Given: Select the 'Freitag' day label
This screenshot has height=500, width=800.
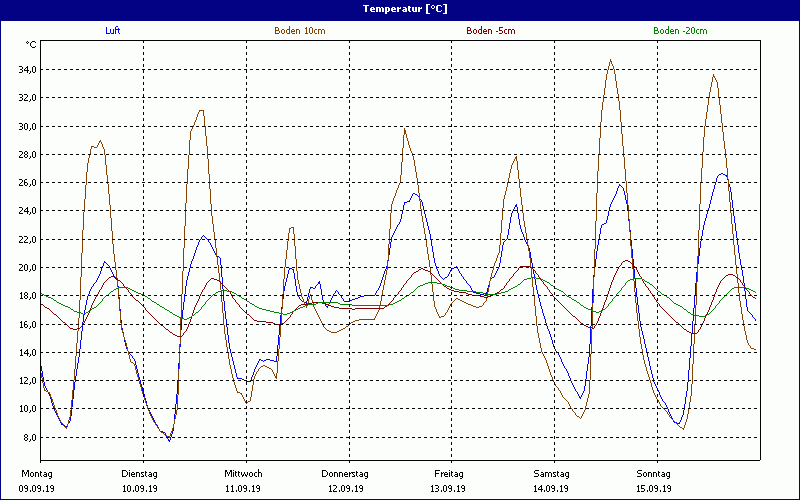Looking at the screenshot, I should pos(449,474).
